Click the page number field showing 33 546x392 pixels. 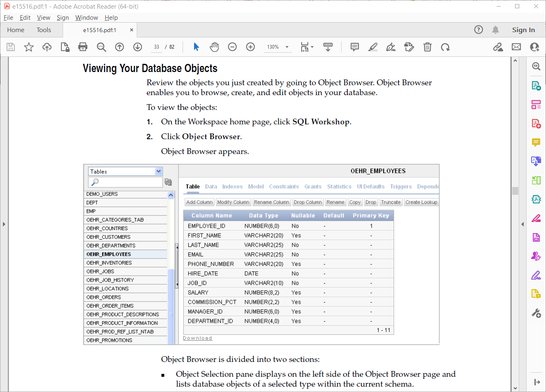157,47
